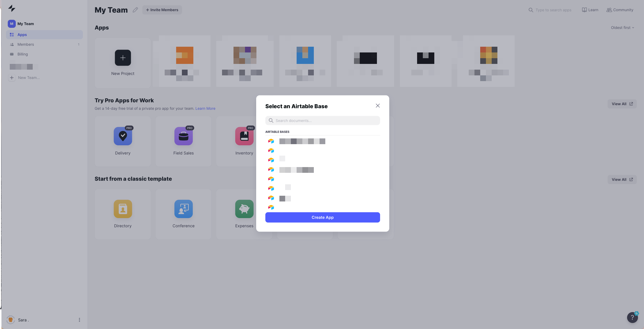644x329 pixels.
Task: Open the Oldest first sort dropdown
Action: tap(622, 28)
